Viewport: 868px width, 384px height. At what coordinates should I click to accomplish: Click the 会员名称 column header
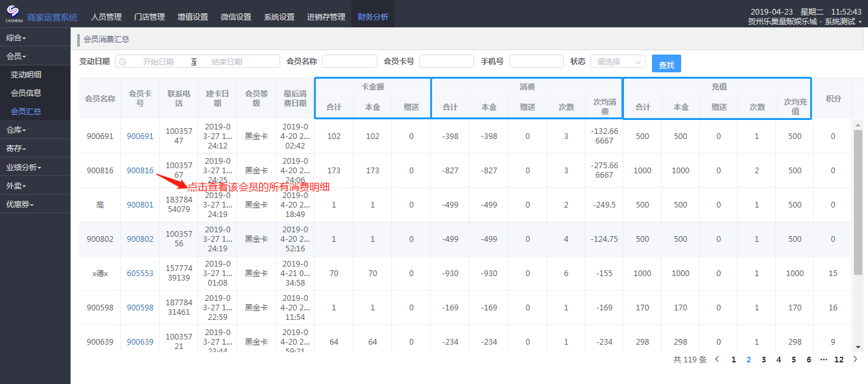pyautogui.click(x=100, y=98)
